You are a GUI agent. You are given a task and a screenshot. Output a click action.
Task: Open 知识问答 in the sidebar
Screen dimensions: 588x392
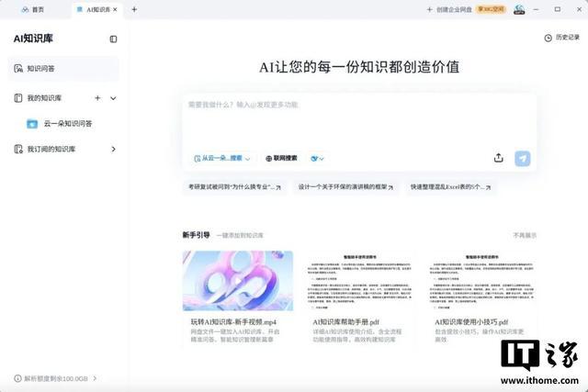(63, 69)
